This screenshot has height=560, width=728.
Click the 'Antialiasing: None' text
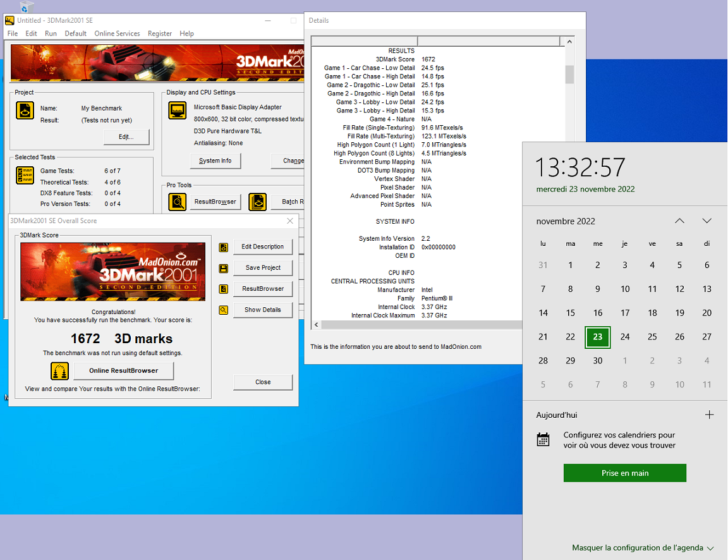point(218,143)
